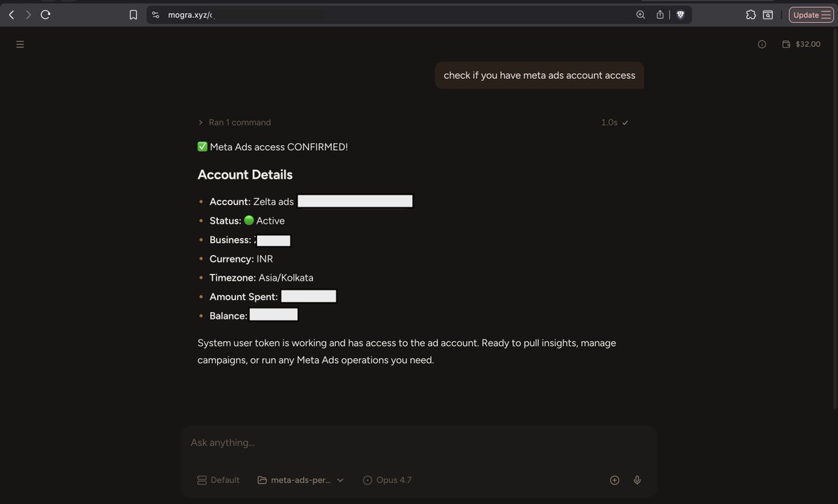Open Brave wallet icon in toolbar
The height and width of the screenshot is (504, 838).
click(x=768, y=15)
